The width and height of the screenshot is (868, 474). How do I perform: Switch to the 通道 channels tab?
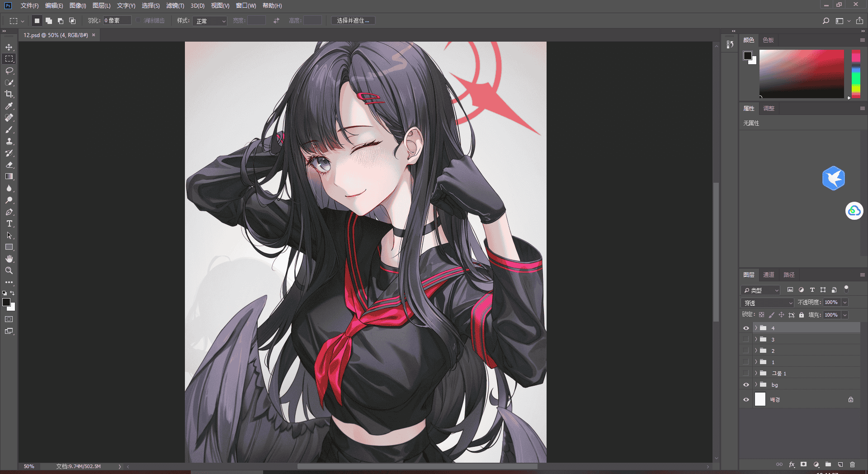769,275
